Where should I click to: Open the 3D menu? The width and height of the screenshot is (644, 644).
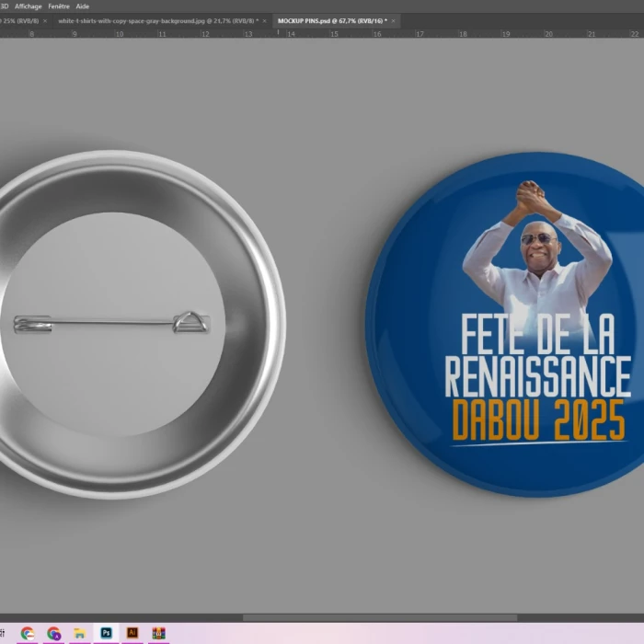point(5,6)
